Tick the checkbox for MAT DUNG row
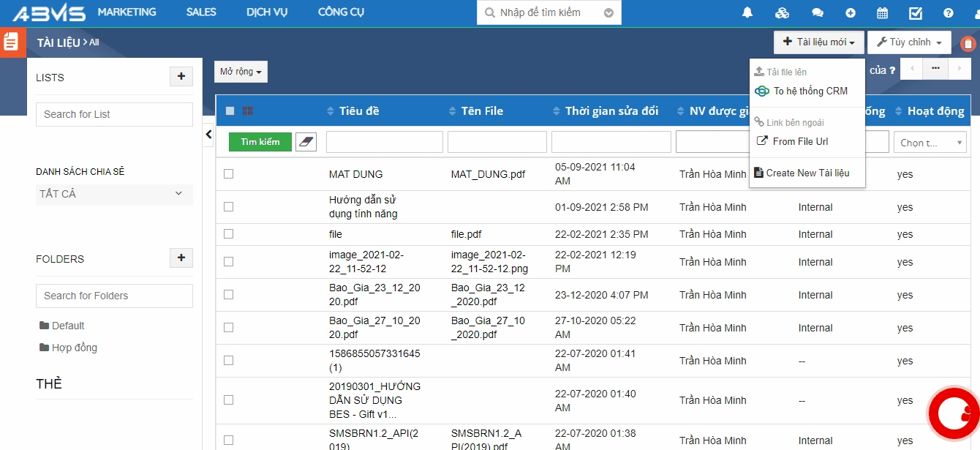 click(229, 174)
